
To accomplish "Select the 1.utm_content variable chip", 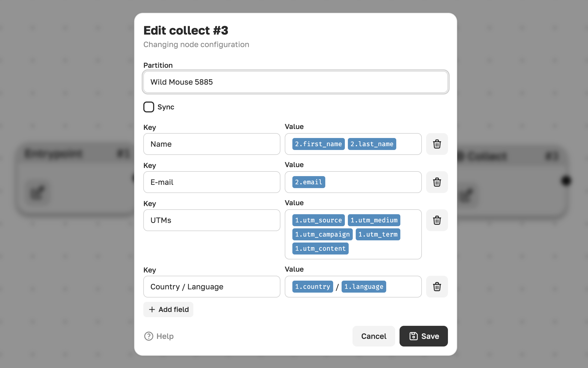I will (320, 249).
